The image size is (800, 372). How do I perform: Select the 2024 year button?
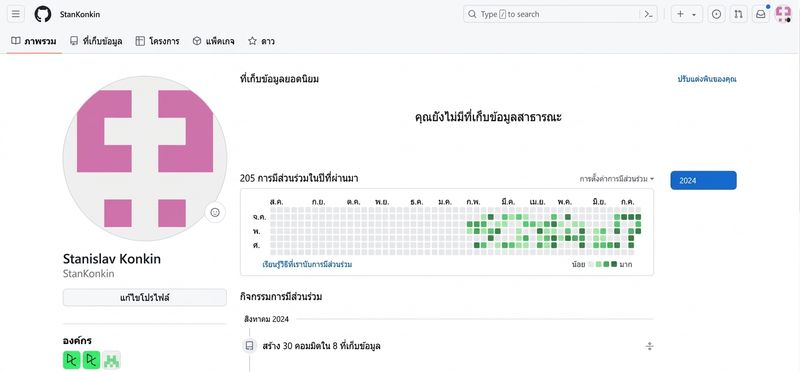point(703,181)
